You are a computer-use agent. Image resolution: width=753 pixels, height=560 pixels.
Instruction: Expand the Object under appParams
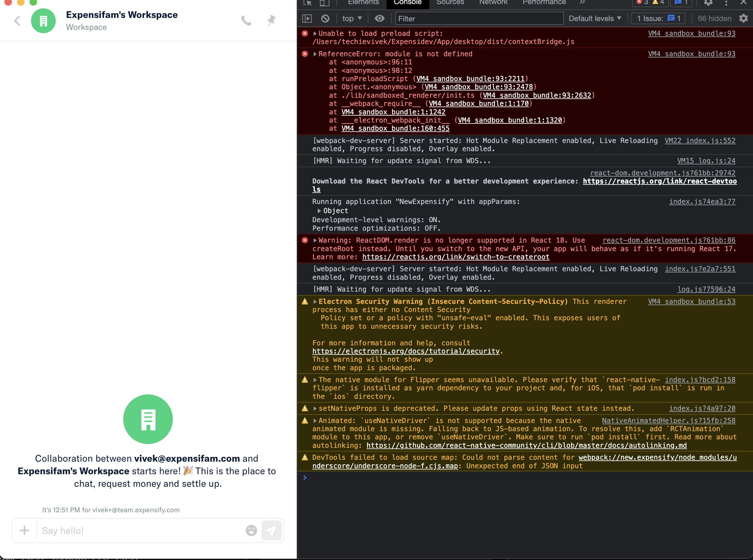coord(319,211)
